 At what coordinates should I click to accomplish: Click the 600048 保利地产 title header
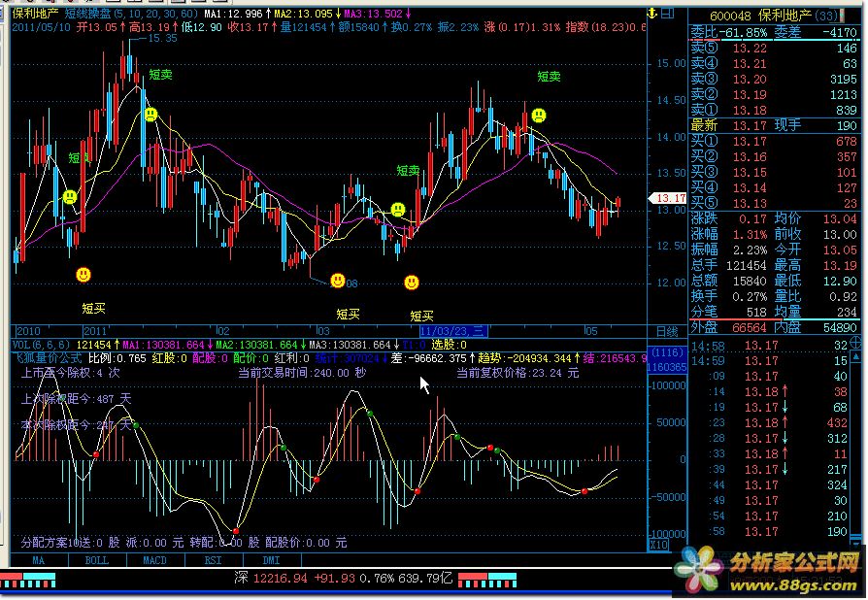coord(773,17)
